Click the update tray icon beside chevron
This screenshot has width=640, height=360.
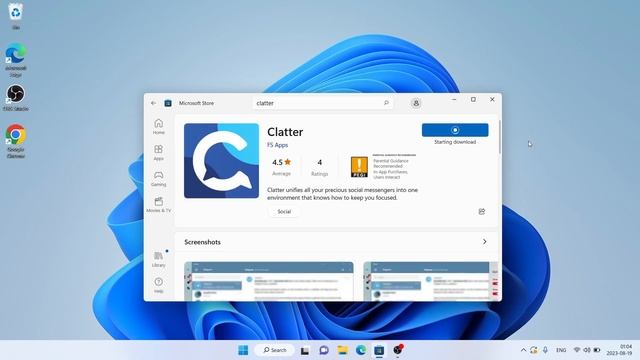534,350
